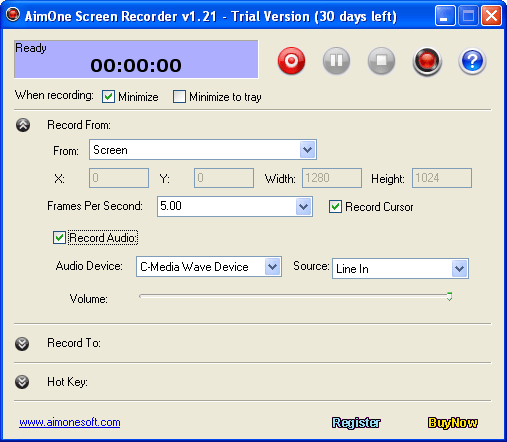Expand the Record To section
Viewport: 507px width, 442px height.
(22, 344)
